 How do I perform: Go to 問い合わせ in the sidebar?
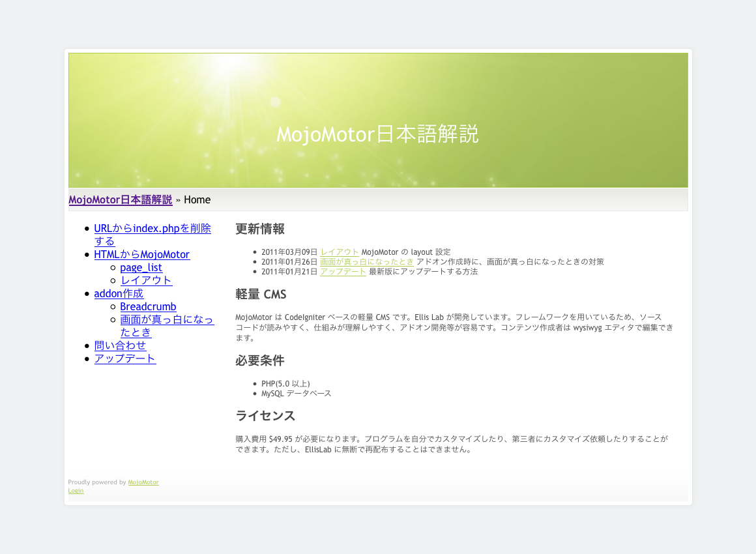(120, 345)
